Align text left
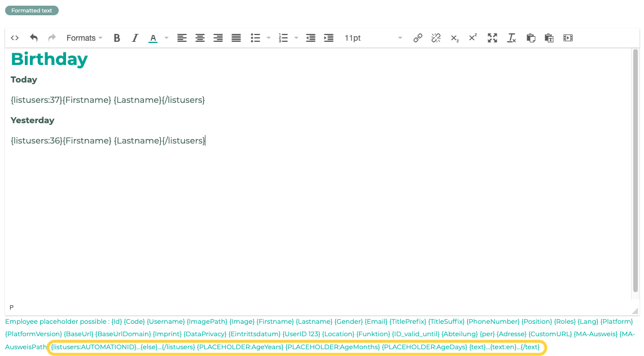 [182, 38]
